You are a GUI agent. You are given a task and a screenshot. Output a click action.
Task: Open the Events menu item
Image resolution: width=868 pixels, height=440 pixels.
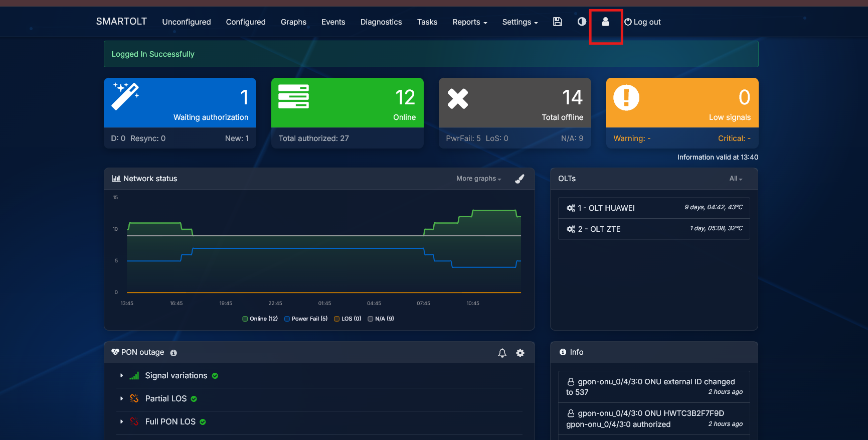pyautogui.click(x=333, y=22)
